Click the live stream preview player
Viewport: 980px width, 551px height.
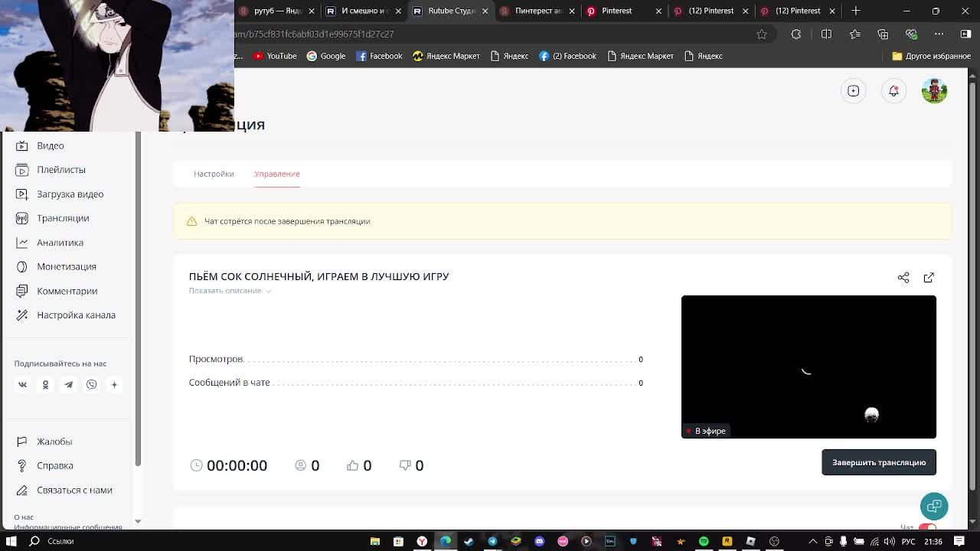808,367
